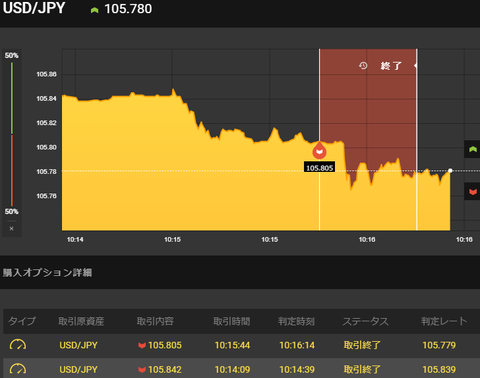Click the clock icon beside 終了
Image resolution: width=480 pixels, height=378 pixels.
[x=363, y=65]
